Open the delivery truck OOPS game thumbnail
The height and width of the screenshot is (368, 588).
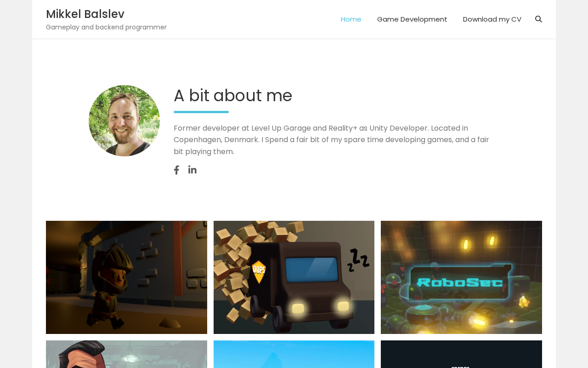point(294,277)
